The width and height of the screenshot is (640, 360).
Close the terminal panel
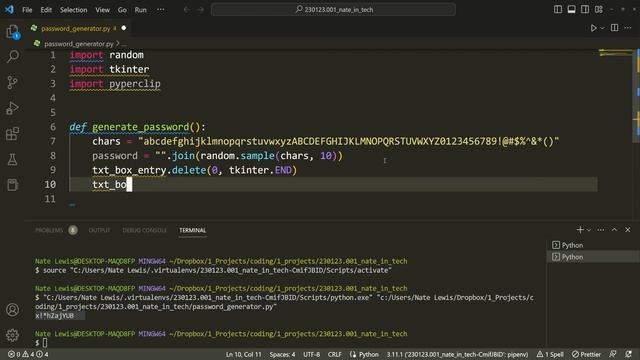pos(628,230)
